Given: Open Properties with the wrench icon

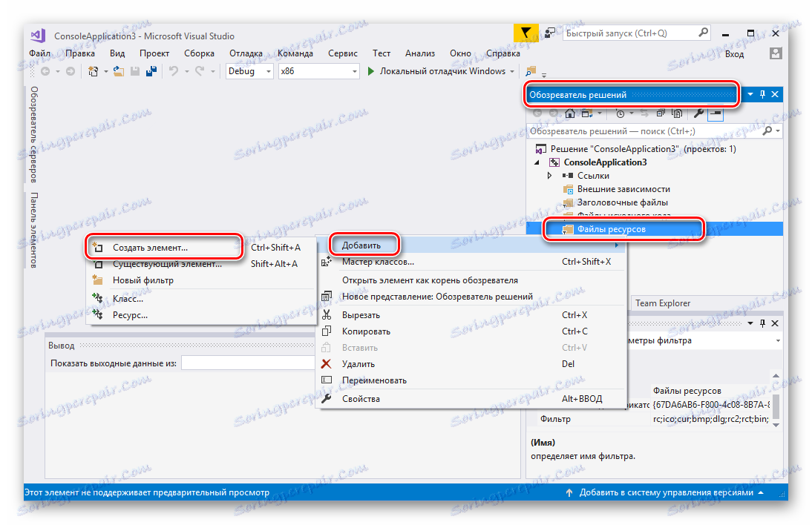Looking at the screenshot, I should point(700,113).
